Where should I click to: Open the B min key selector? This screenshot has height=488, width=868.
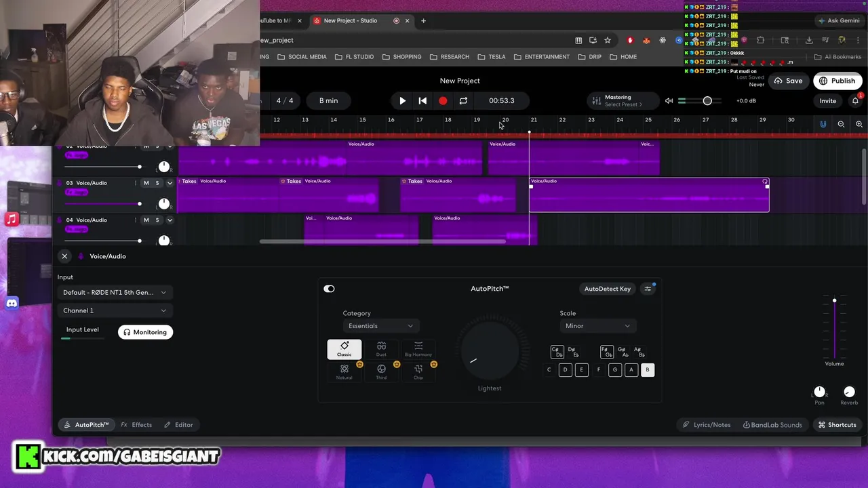click(x=328, y=100)
